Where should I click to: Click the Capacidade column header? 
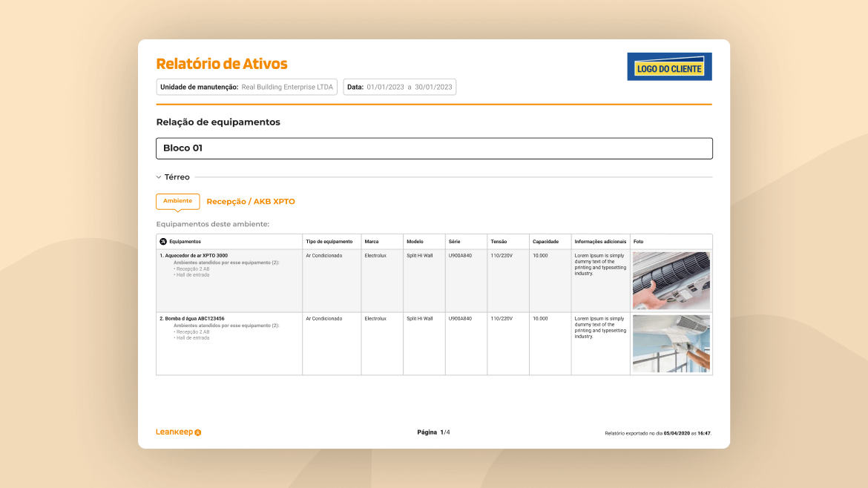(545, 242)
